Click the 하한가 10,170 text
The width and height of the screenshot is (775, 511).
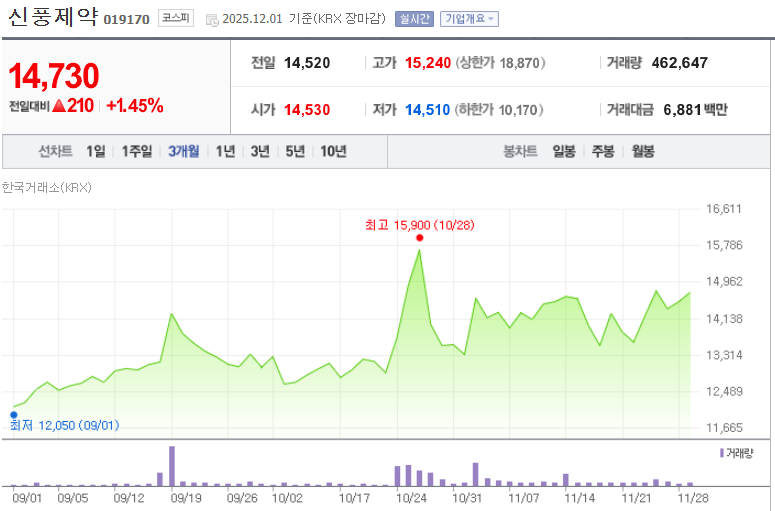coord(499,110)
